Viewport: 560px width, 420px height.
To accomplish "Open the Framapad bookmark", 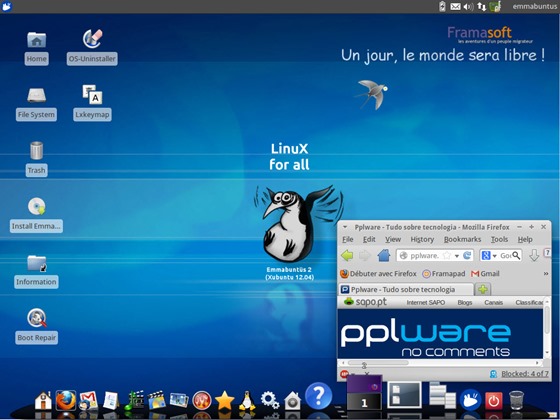I will 444,274.
